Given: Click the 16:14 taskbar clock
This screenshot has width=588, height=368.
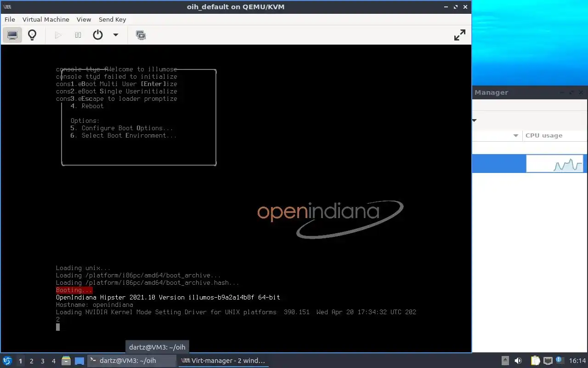Looking at the screenshot, I should click(577, 361).
